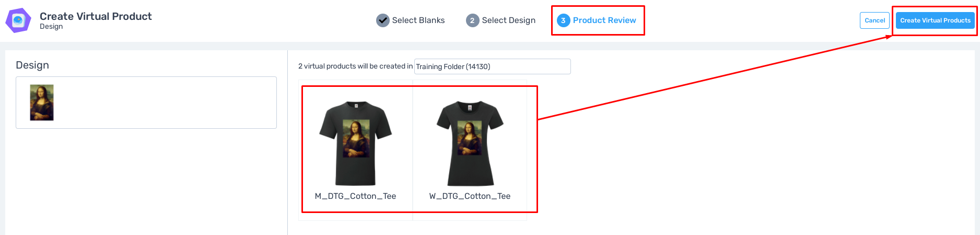The image size is (980, 235).
Task: Click the Design panel heading
Action: tap(32, 65)
